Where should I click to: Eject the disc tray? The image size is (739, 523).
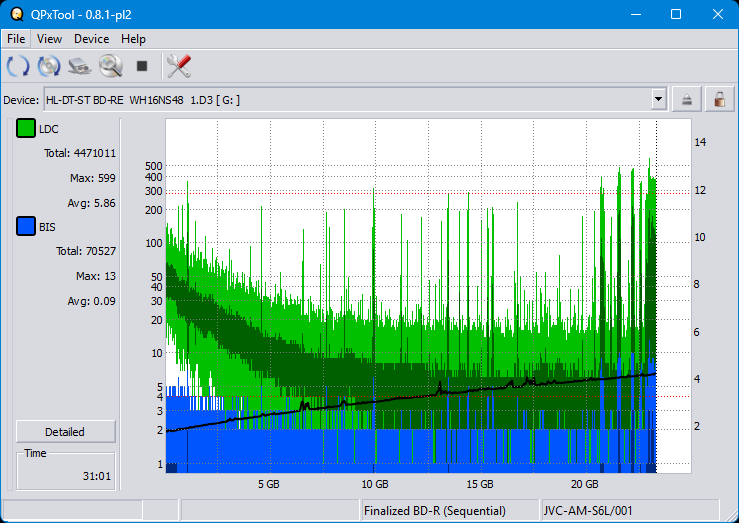coord(687,99)
